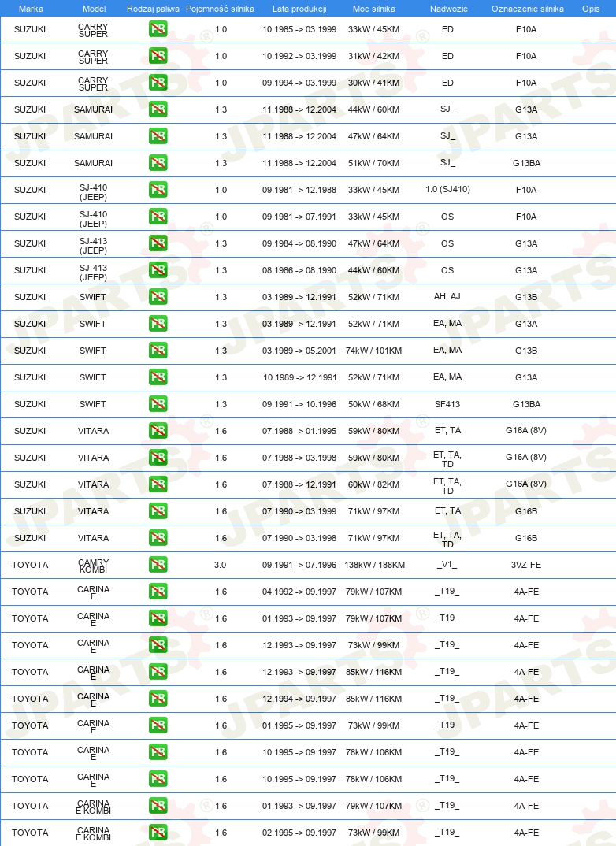
Task: Open fuel icon in SJ-410 row with 1.0 (SJ410) body
Action: 158,190
